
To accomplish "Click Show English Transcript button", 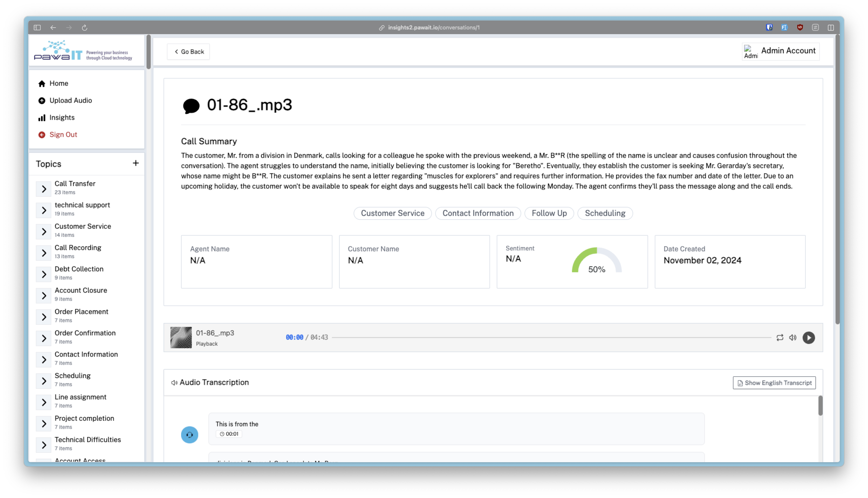I will coord(774,383).
